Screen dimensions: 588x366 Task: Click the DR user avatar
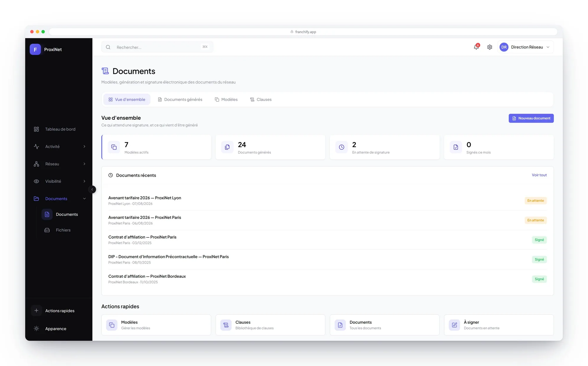click(504, 47)
